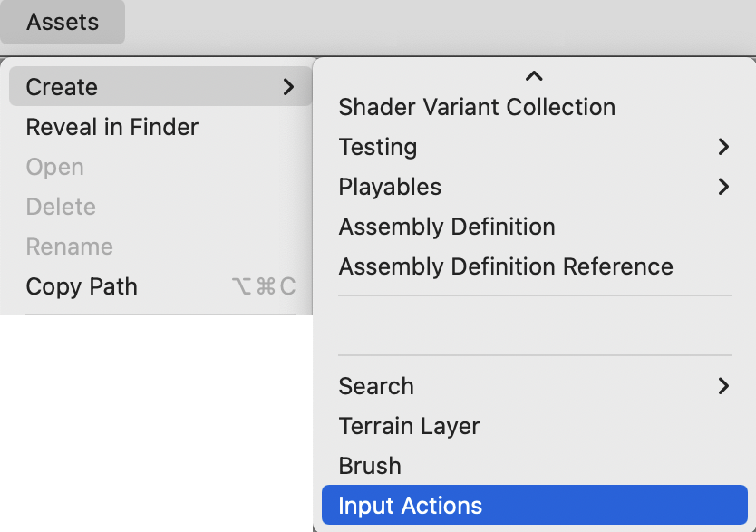
Task: Choose Reveal in Finder
Action: [x=111, y=127]
